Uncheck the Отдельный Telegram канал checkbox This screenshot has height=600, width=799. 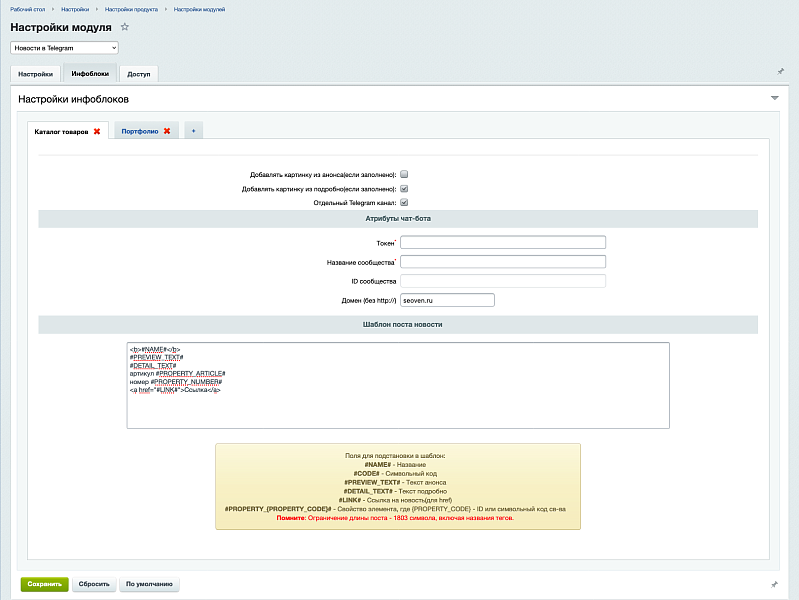tap(404, 203)
